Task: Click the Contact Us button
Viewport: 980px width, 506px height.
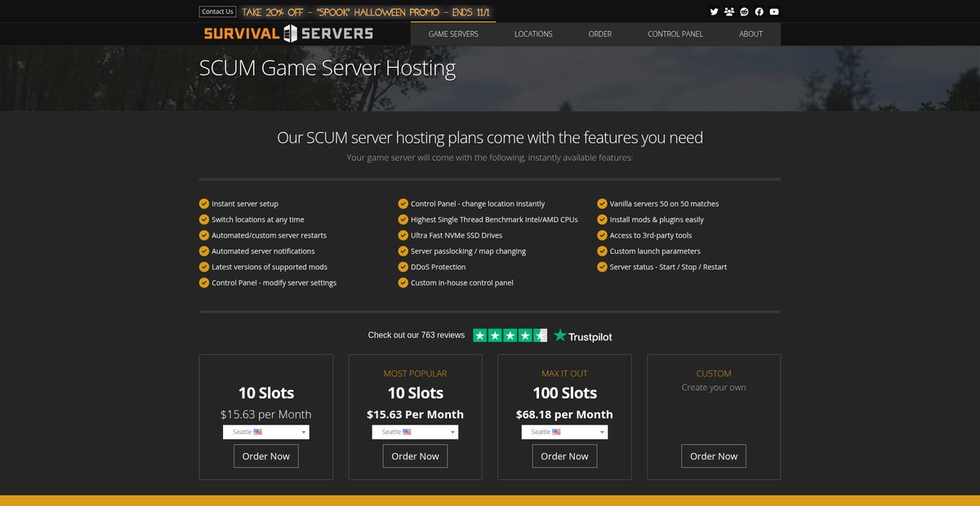Action: (x=217, y=11)
